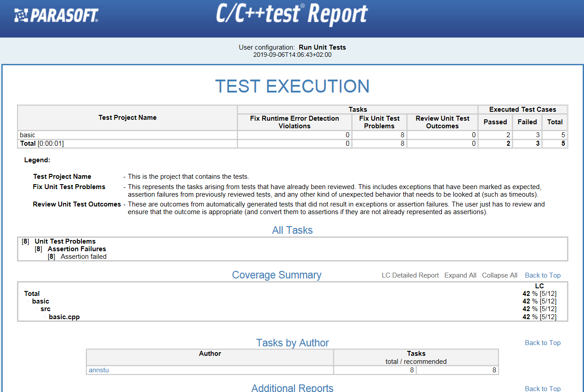Open the LC Detailed Report link
Screen dimensions: 584x392
click(x=410, y=275)
